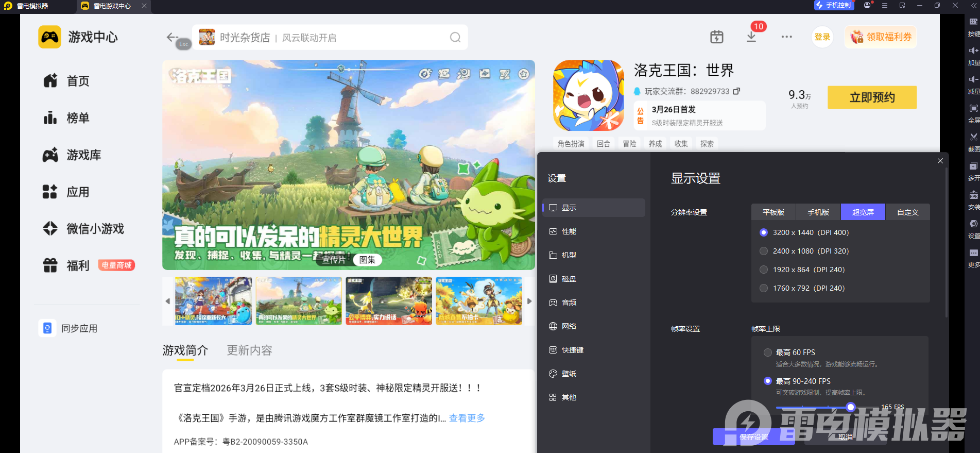The width and height of the screenshot is (980, 453).
Task: Select the windmill meadow screenshot thumbnail
Action: pyautogui.click(x=299, y=301)
